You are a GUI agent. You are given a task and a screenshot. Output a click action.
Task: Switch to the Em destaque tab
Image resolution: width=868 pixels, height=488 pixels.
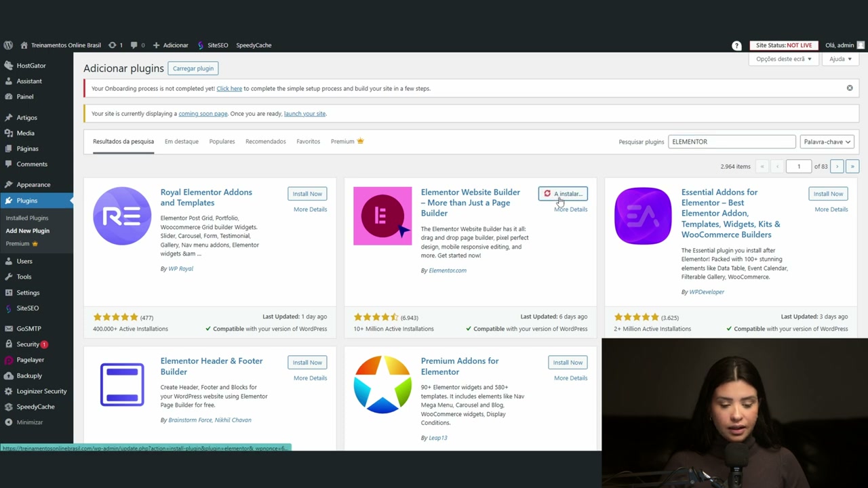182,142
